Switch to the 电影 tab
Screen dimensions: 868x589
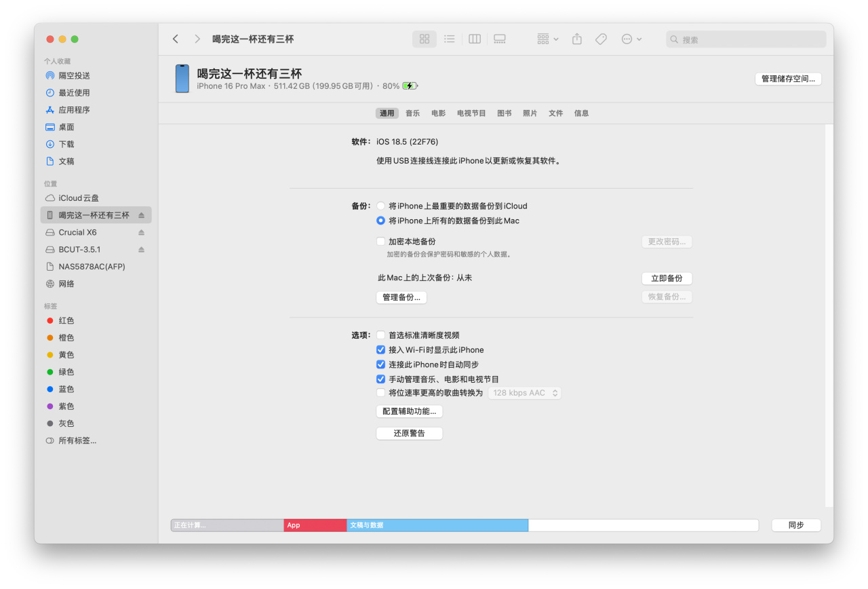439,113
